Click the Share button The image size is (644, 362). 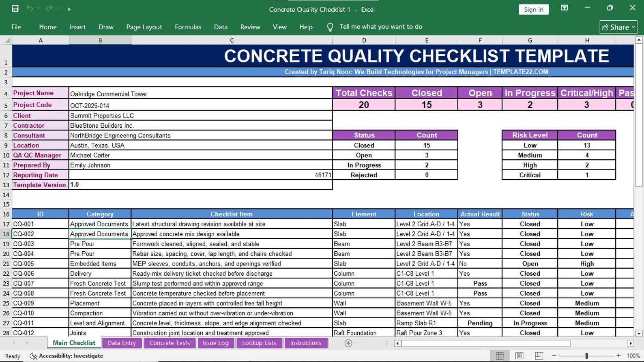coord(618,27)
